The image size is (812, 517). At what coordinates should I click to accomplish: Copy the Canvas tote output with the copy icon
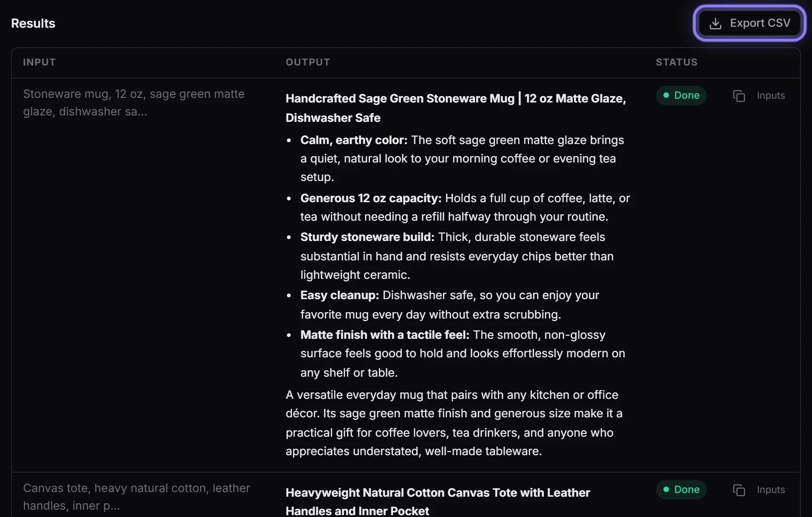pos(739,490)
